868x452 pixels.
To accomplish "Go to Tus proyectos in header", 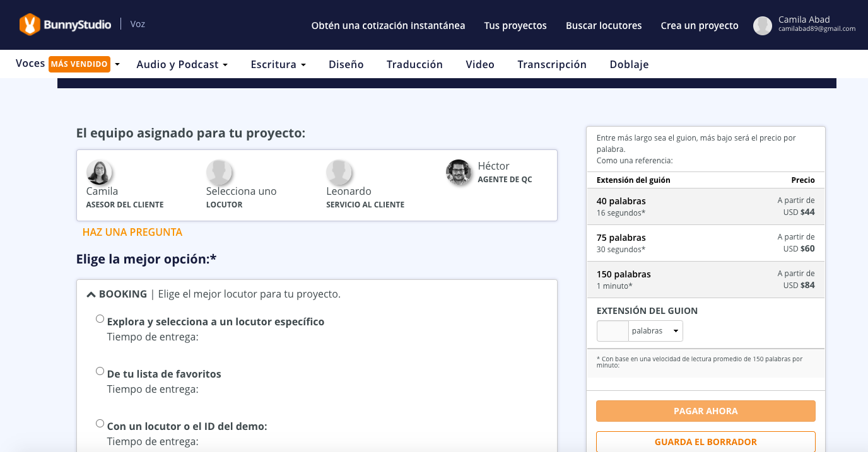I will [515, 26].
